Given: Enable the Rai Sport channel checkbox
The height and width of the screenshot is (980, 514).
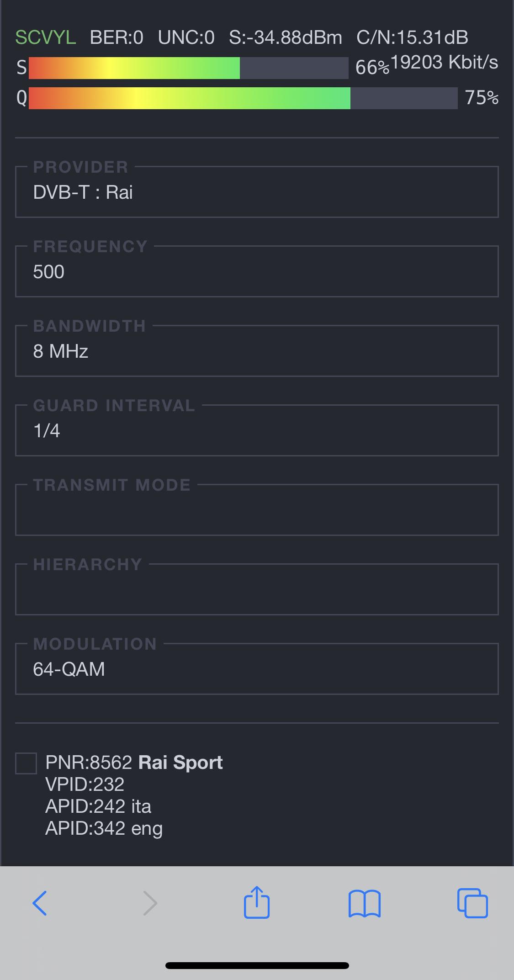Looking at the screenshot, I should point(26,763).
